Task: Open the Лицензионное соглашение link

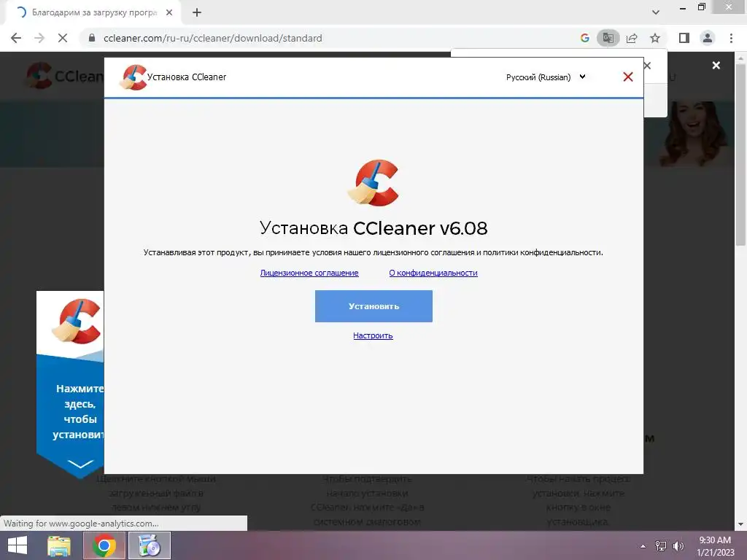Action: [309, 273]
